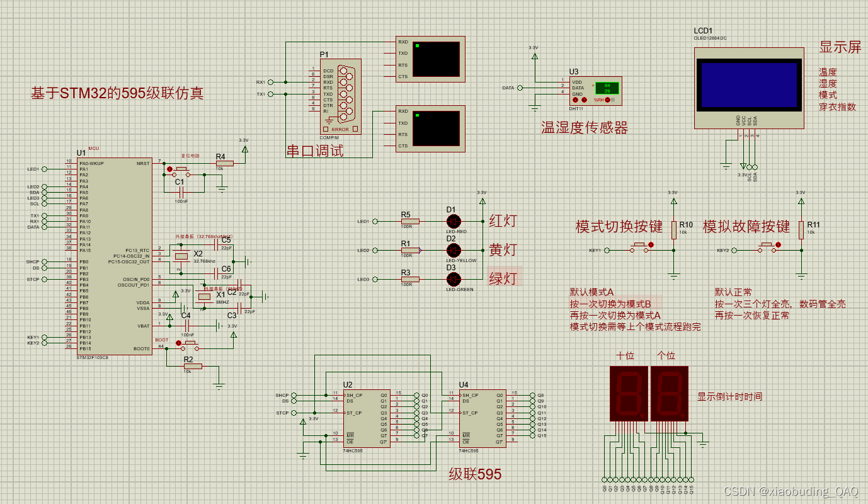Select the STCP terminal beside U2

click(x=292, y=413)
